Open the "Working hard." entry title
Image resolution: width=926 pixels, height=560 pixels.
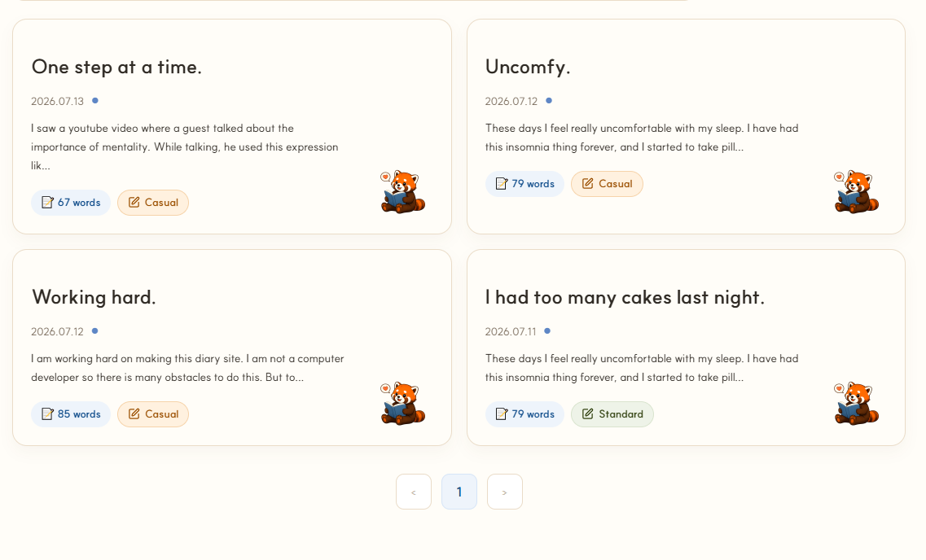(x=94, y=297)
